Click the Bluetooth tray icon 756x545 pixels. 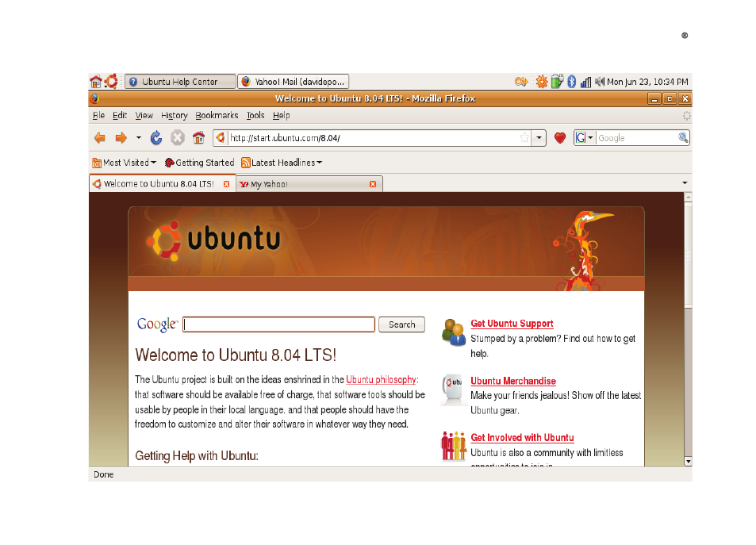572,82
